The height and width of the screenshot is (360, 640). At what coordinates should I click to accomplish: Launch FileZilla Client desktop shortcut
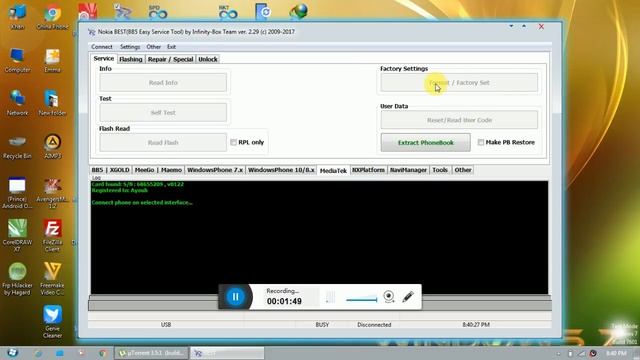(52, 236)
